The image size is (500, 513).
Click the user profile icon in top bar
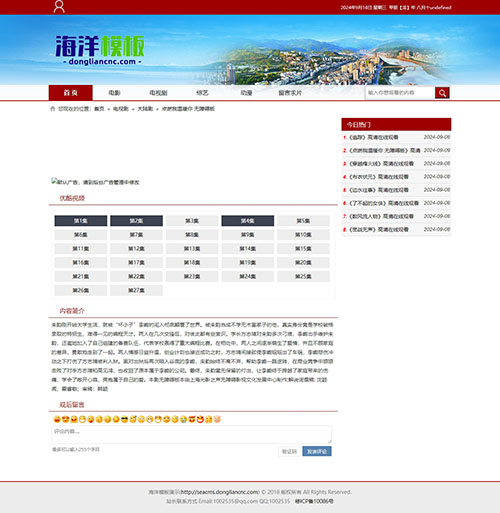(x=59, y=6)
